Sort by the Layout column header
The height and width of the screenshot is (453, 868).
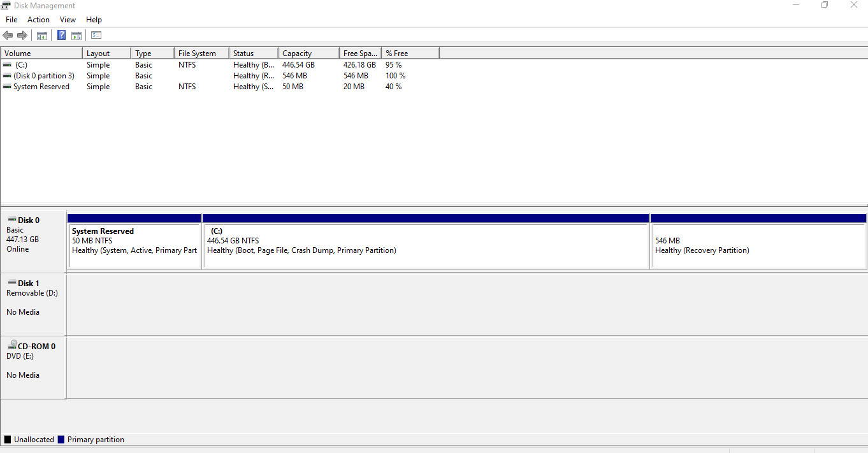pyautogui.click(x=106, y=54)
